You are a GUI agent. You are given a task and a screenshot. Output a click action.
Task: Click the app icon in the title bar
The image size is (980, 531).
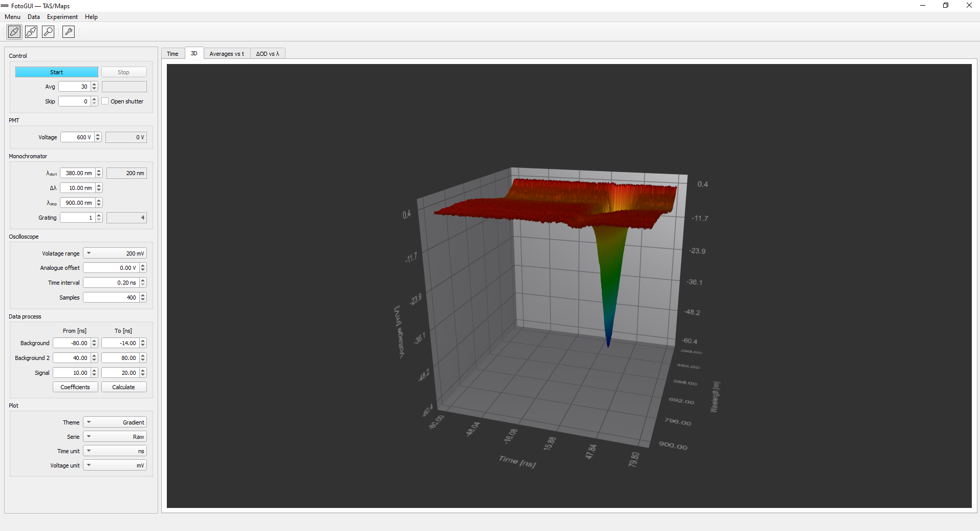tap(5, 6)
